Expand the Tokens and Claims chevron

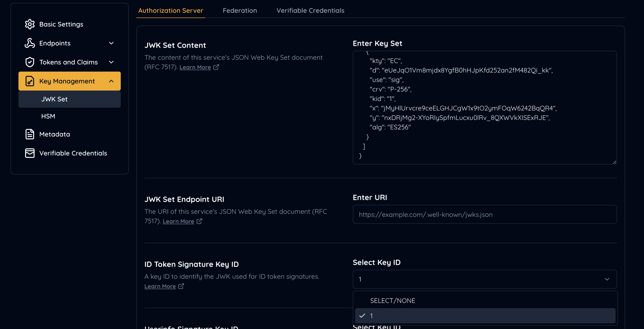pos(111,62)
